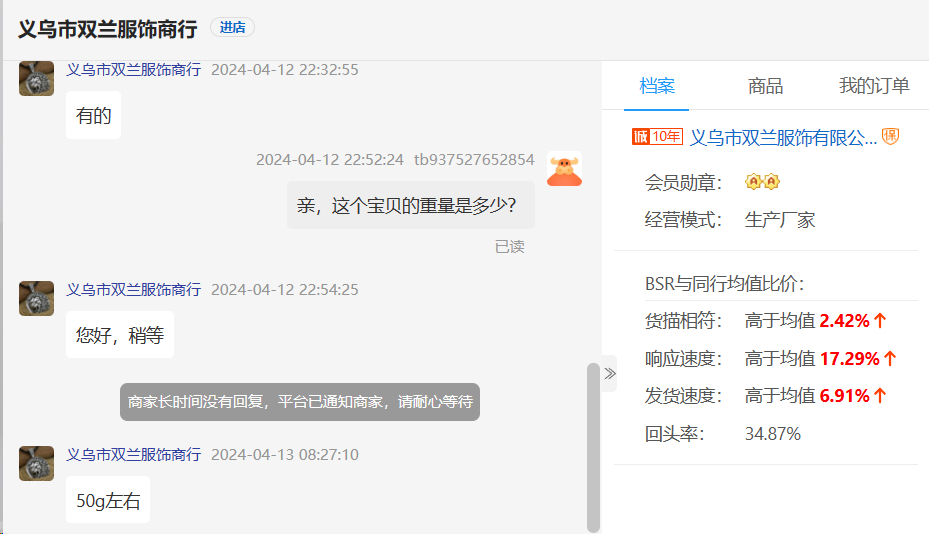The image size is (929, 534).
Task: Open seller name link at 2024-04-13 08:27:10
Action: pyautogui.click(x=133, y=455)
